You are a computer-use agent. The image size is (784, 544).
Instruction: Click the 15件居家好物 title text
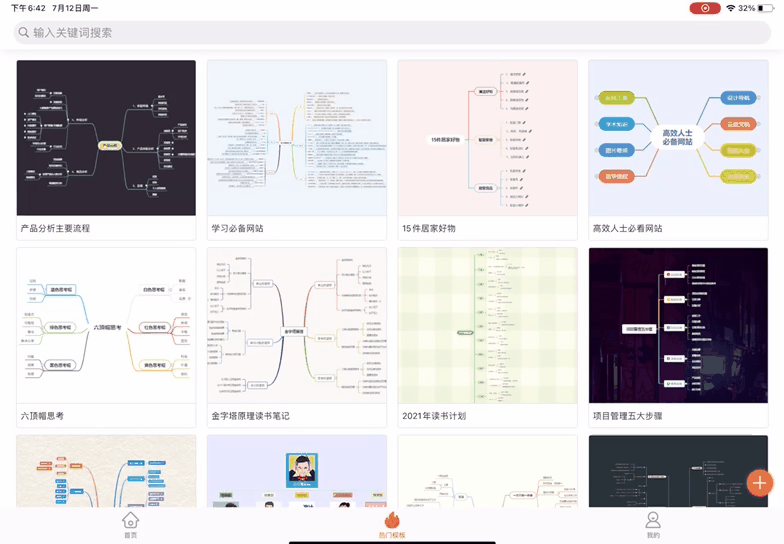pyautogui.click(x=429, y=228)
